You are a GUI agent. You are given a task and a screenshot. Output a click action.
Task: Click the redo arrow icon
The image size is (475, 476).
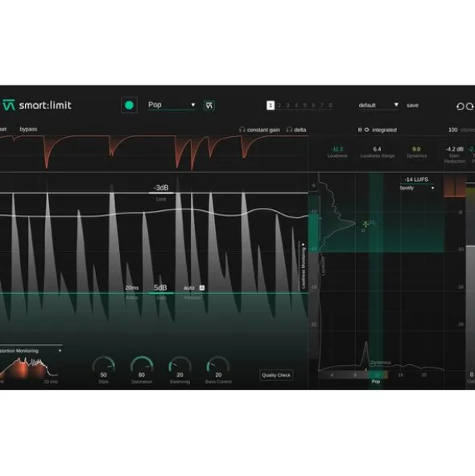tap(470, 106)
